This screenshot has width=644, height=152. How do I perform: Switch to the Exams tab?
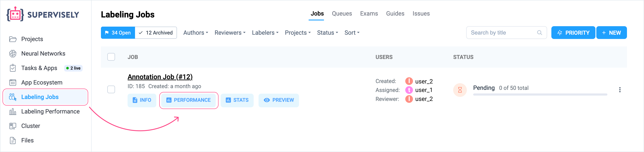(x=369, y=13)
